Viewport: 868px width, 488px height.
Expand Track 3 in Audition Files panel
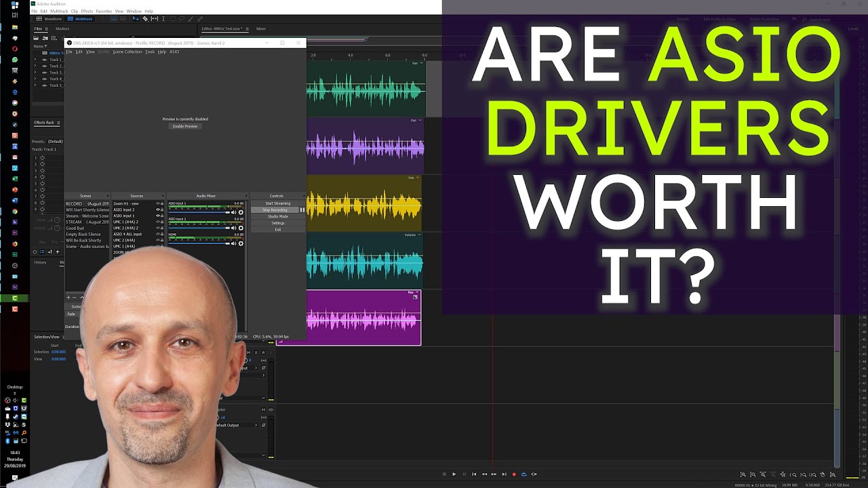pyautogui.click(x=35, y=72)
